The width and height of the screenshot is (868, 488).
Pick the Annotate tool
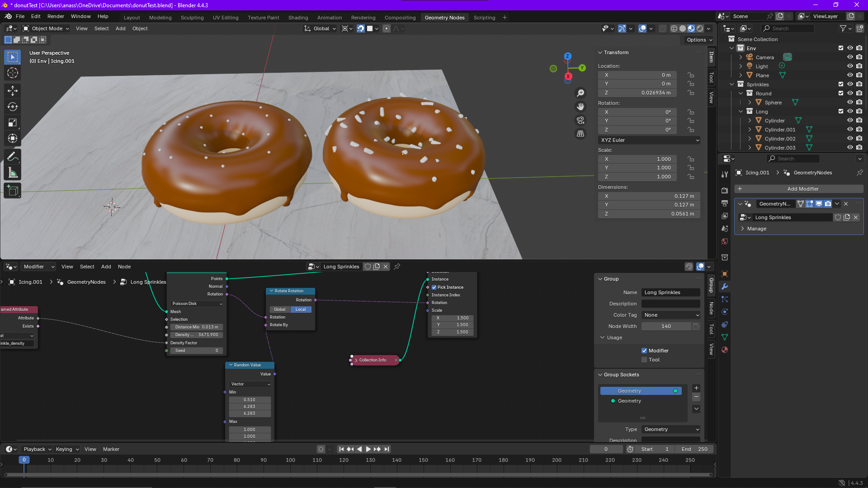(x=13, y=157)
